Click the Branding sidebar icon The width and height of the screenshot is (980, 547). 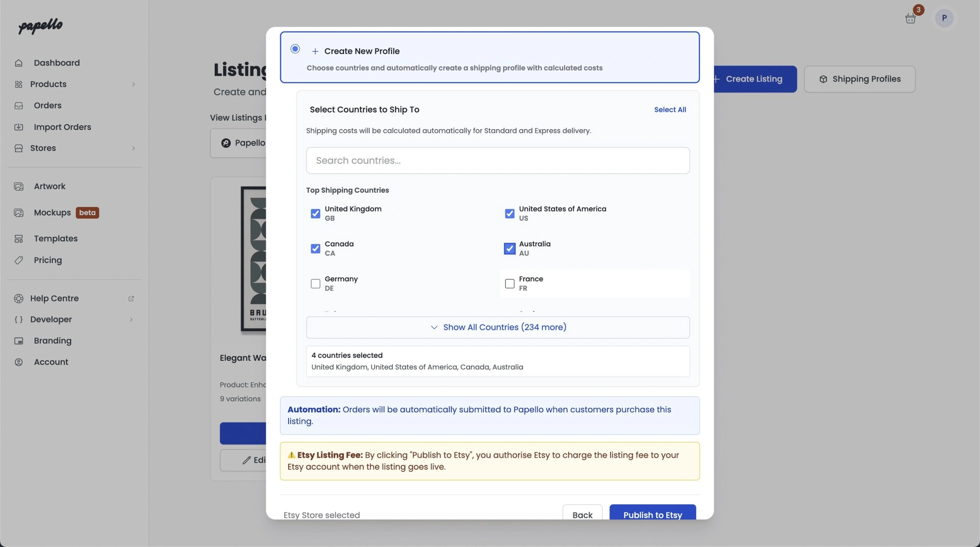[x=19, y=341]
